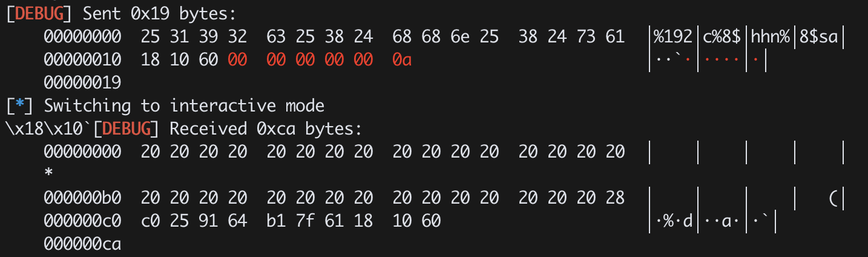Click the lone asterisk repeat line
The width and height of the screenshot is (868, 257).
point(48,174)
